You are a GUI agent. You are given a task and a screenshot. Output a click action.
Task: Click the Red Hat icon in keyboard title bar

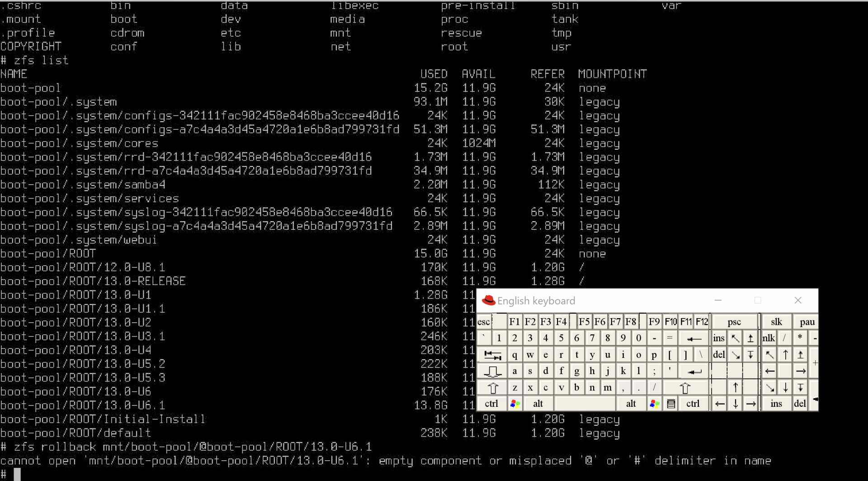click(x=488, y=300)
